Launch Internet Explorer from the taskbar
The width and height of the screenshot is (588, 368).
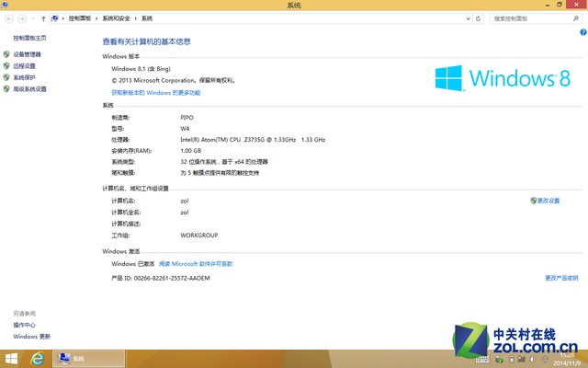click(x=37, y=359)
